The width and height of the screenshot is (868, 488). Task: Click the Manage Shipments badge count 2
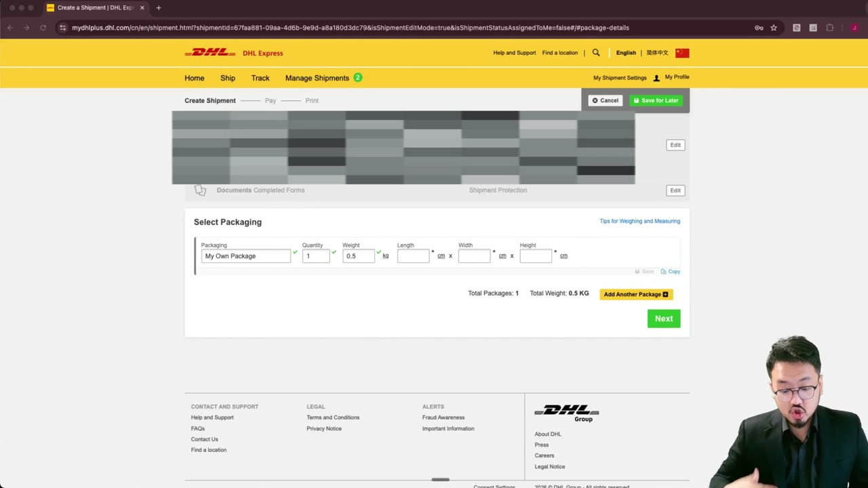coord(358,77)
